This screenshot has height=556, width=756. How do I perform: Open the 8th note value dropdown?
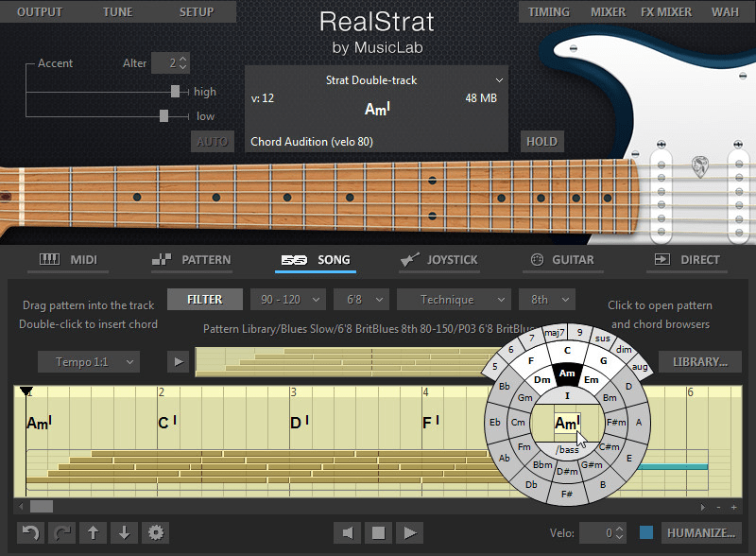[546, 299]
